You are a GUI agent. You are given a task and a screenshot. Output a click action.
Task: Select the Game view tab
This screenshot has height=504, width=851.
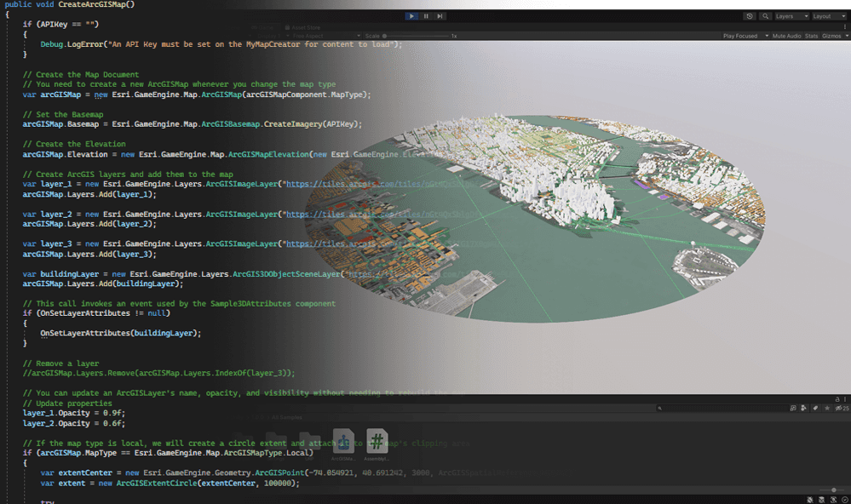[x=265, y=28]
